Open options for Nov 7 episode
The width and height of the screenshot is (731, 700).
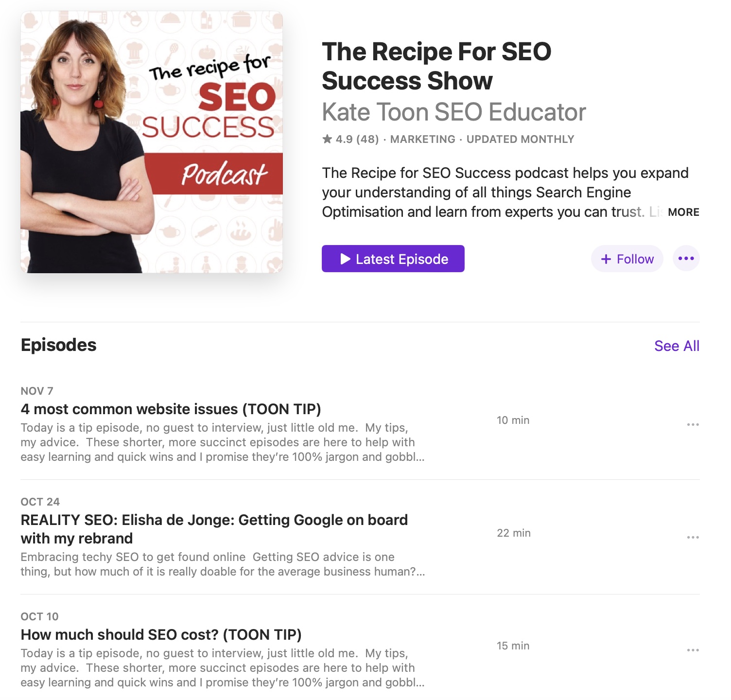point(693,424)
